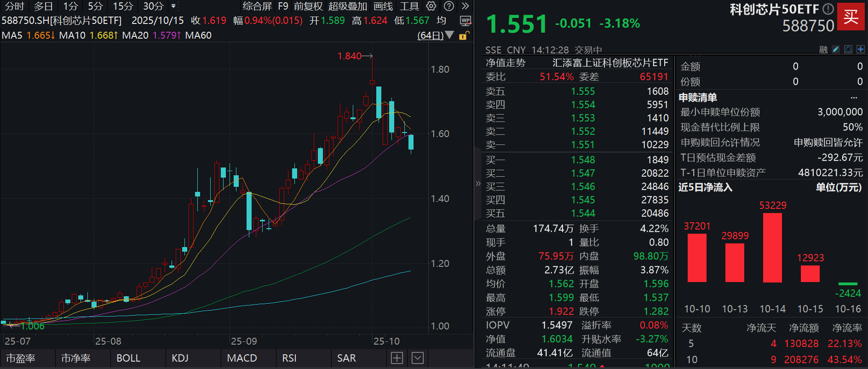Viewport: 868px width, 369px height.
Task: Click the pencil edit note icon
Action: (x=836, y=49)
